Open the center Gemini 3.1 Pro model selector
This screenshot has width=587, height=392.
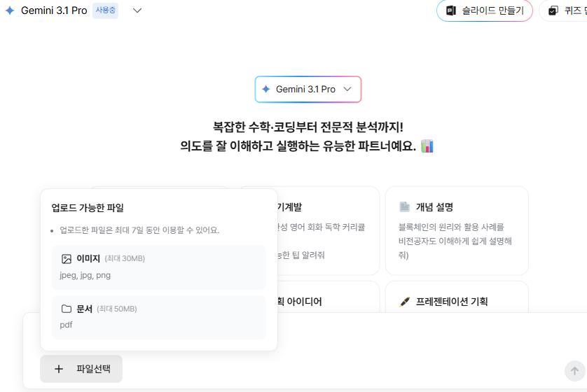click(x=308, y=89)
